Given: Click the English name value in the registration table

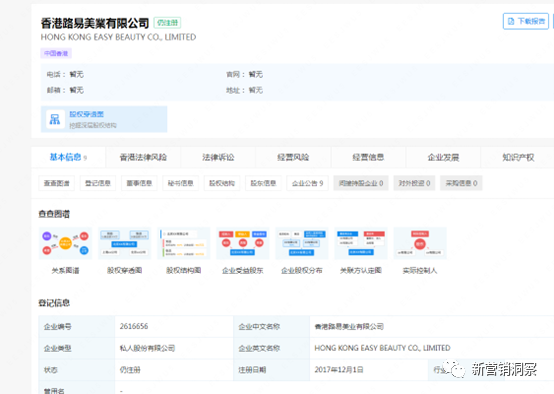Looking at the screenshot, I should click(382, 348).
